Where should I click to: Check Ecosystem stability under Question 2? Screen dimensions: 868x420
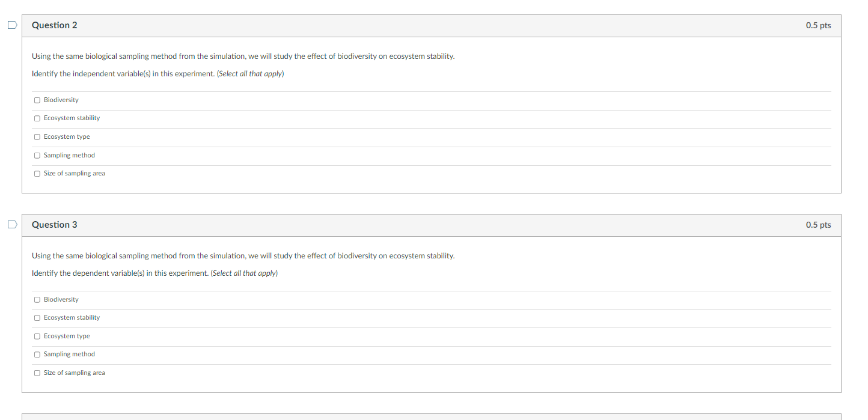[37, 118]
